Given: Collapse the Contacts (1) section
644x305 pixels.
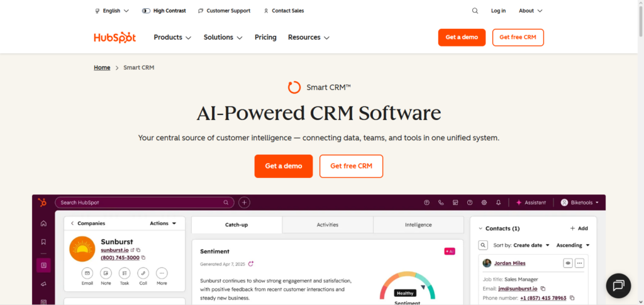Looking at the screenshot, I should [x=480, y=228].
